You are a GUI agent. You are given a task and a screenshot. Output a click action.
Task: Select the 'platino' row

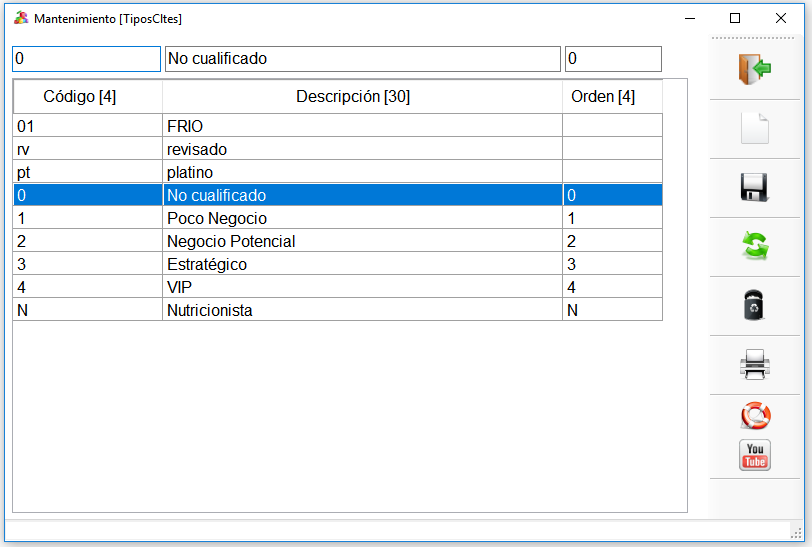tap(338, 172)
